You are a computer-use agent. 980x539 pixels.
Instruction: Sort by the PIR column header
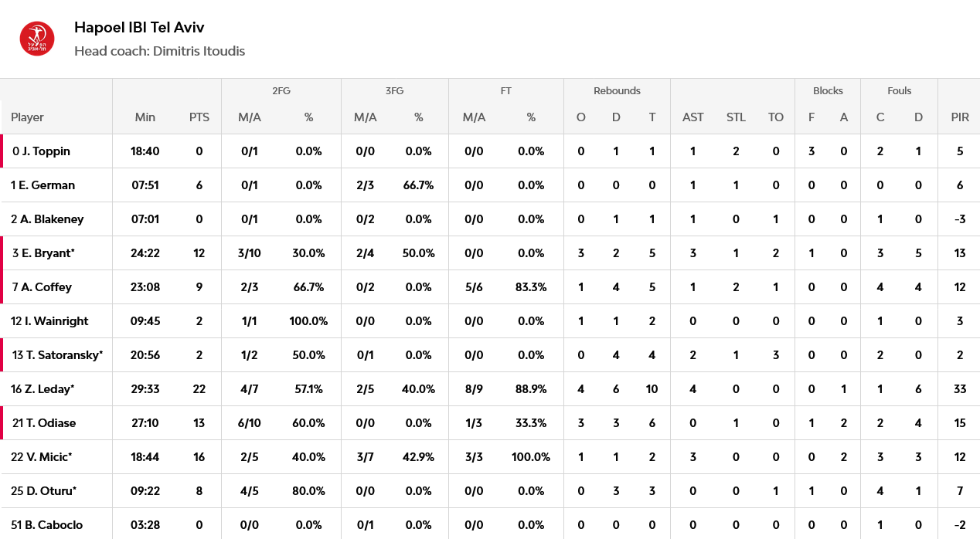click(x=960, y=117)
